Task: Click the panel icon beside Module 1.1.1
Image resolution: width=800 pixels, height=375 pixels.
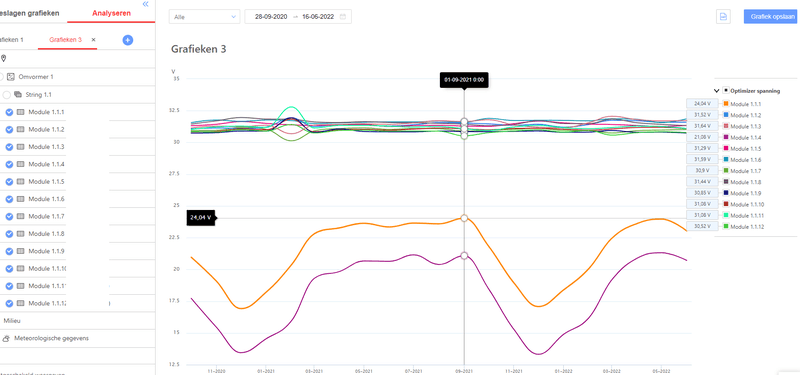Action: coord(20,112)
